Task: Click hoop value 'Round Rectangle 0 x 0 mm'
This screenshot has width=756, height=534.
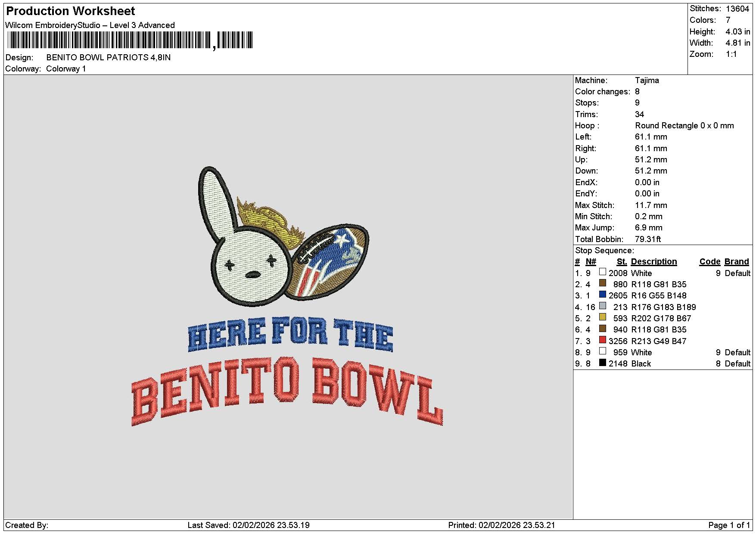Action: [684, 126]
